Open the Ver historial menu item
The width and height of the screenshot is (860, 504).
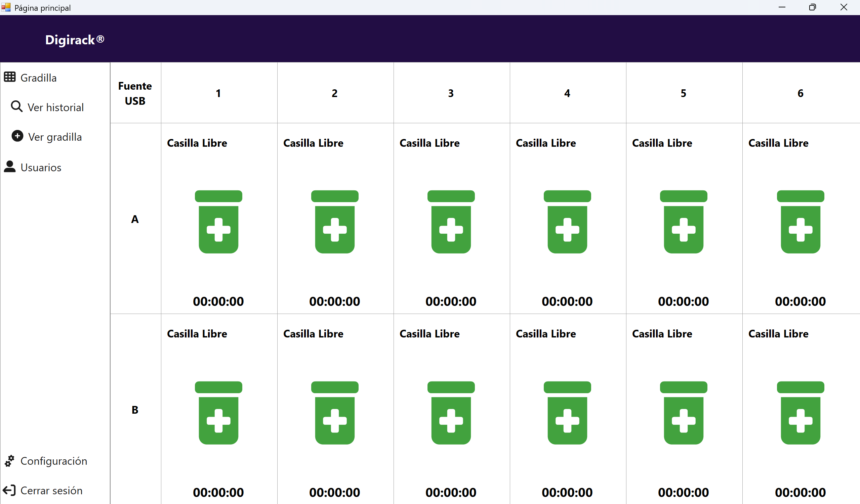coord(55,107)
